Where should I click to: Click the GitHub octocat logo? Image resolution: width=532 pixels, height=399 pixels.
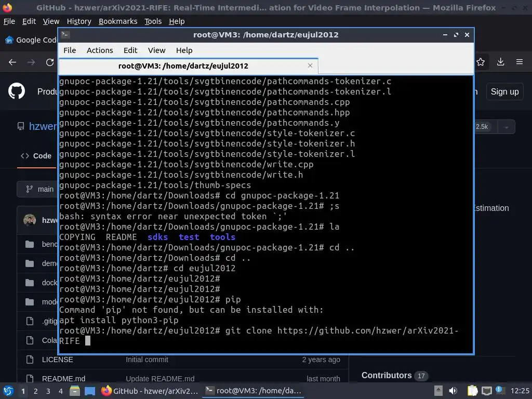[x=17, y=91]
